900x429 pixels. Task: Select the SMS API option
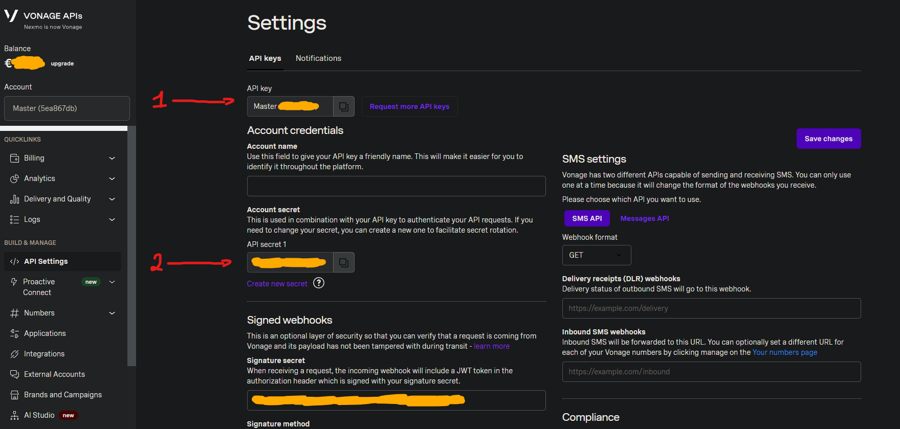coord(586,218)
